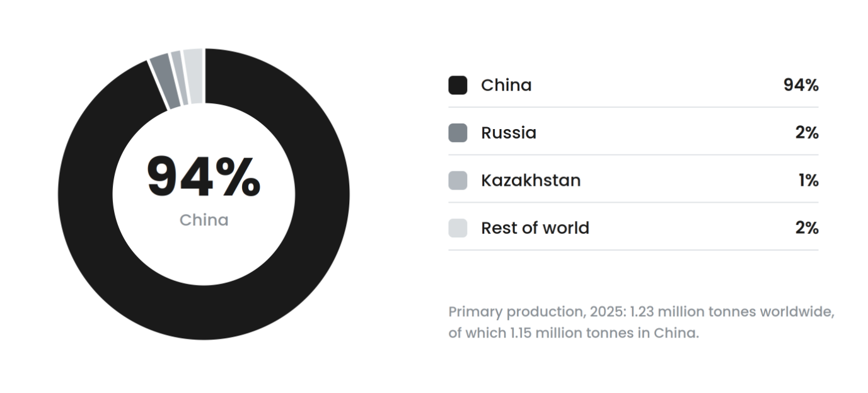Select the Kazakhstan label in legend

tap(531, 180)
